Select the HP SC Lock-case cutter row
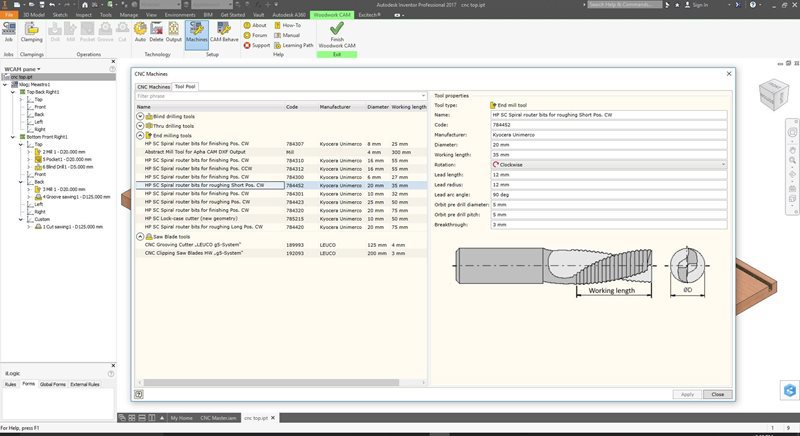800x436 pixels. pyautogui.click(x=281, y=218)
